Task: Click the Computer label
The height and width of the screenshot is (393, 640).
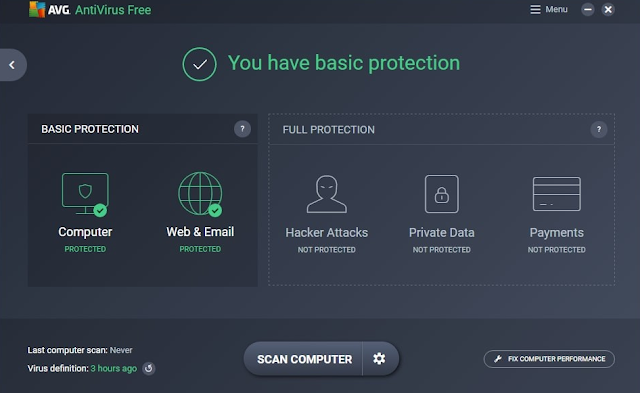Action: 85,232
